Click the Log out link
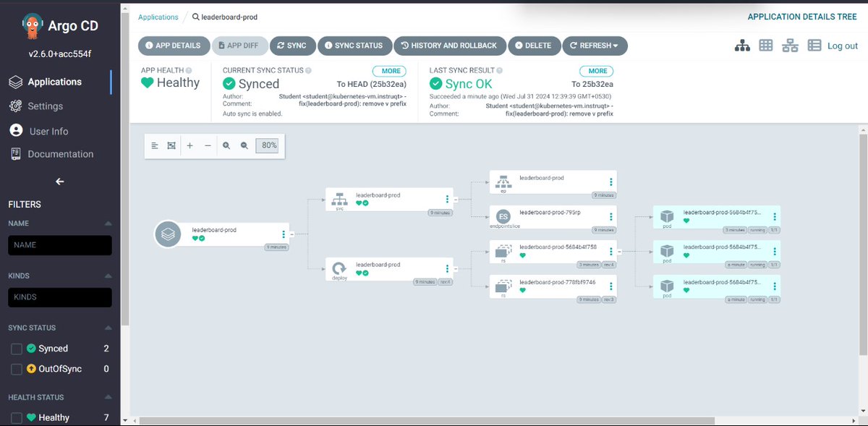 (843, 46)
